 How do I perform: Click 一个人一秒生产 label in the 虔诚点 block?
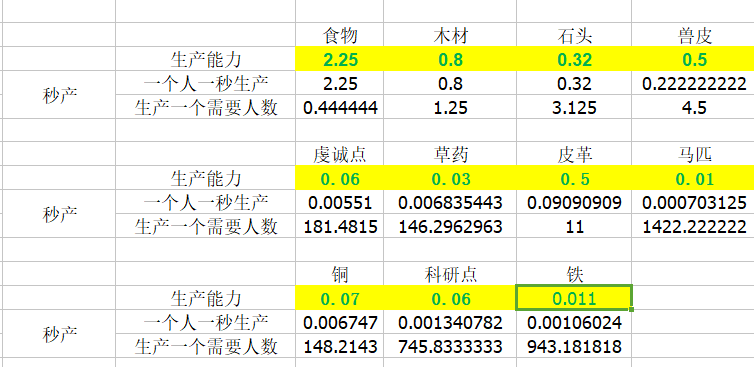pyautogui.click(x=205, y=202)
